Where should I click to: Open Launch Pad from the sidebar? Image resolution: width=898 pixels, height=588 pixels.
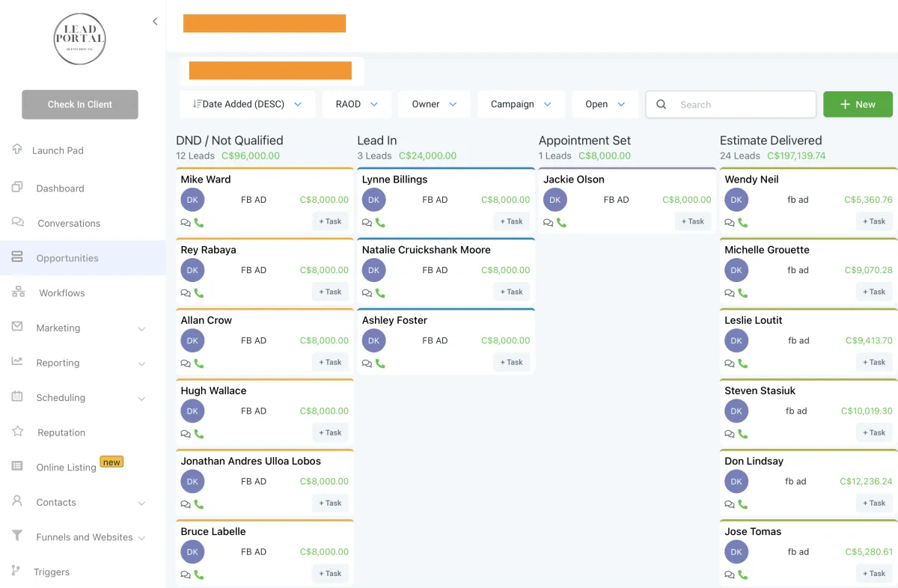[x=58, y=150]
